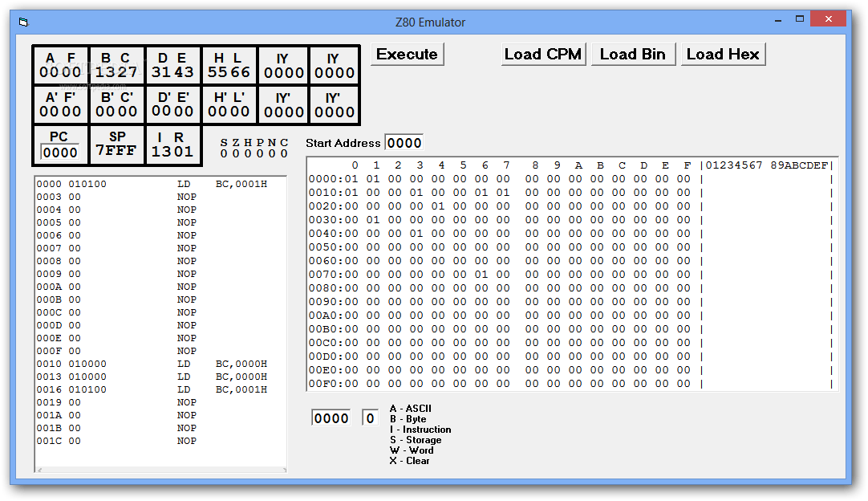868x501 pixels.
Task: Click memory row 0010: in hex dump
Action: [x=570, y=193]
